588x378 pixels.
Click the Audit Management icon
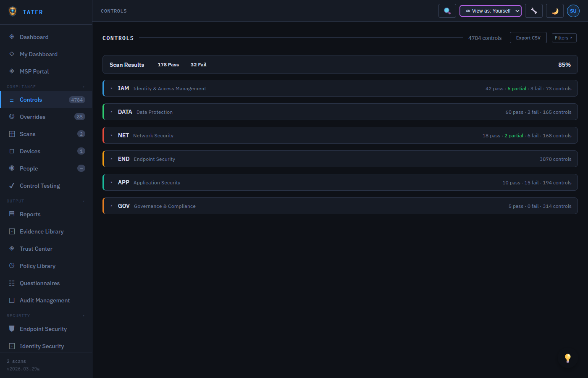click(x=12, y=300)
